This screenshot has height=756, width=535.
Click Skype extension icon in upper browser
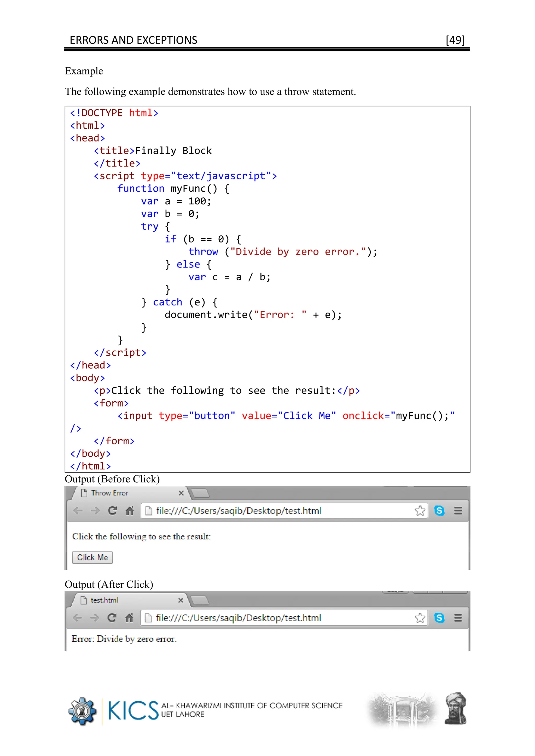pyautogui.click(x=439, y=511)
